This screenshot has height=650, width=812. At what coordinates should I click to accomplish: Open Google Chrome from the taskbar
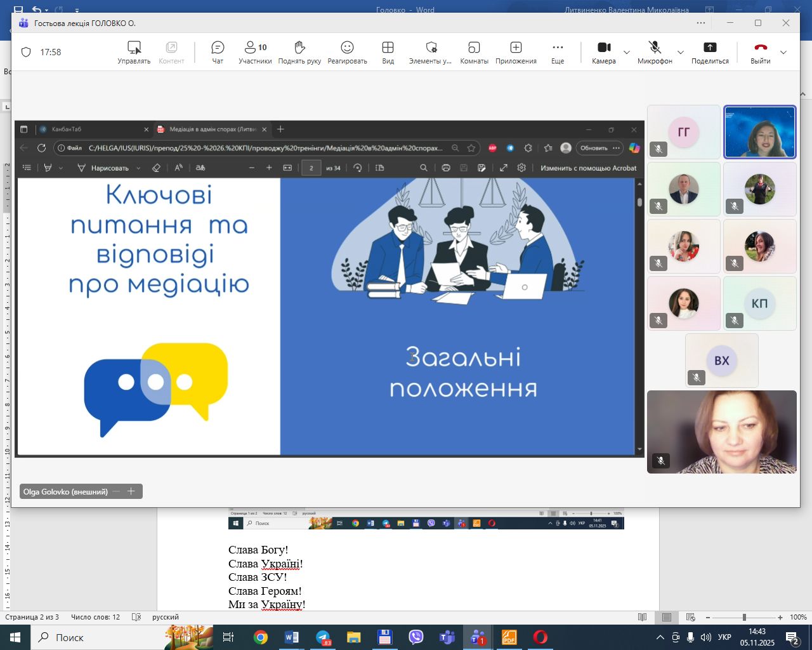point(261,637)
